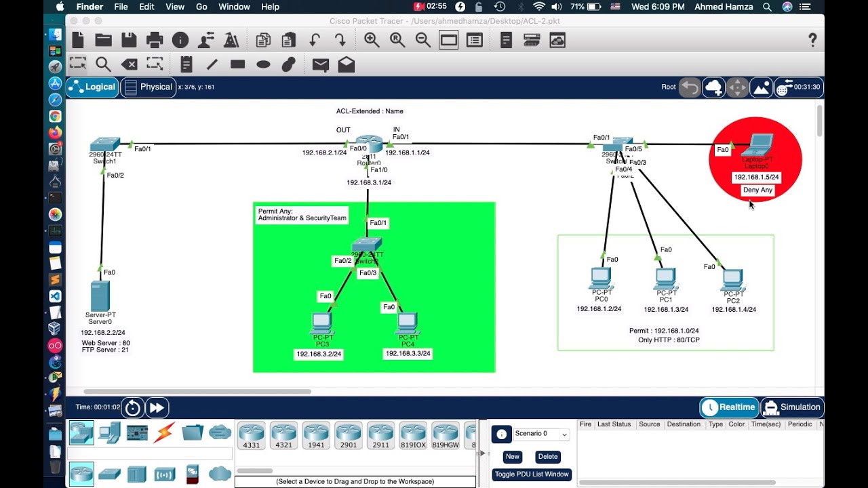
Task: Open the Packet Tracer help question mark
Action: pyautogui.click(x=812, y=41)
